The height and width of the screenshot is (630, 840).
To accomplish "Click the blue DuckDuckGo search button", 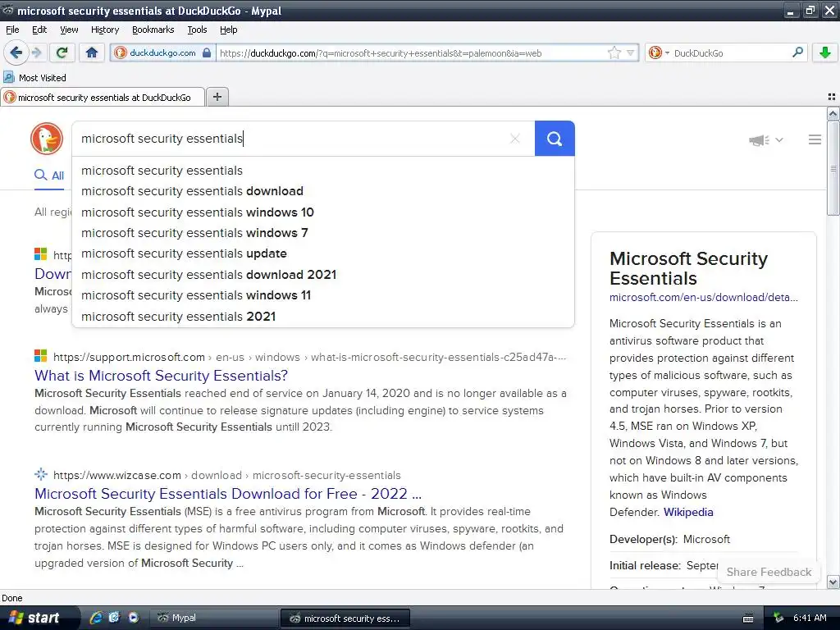I will click(555, 139).
